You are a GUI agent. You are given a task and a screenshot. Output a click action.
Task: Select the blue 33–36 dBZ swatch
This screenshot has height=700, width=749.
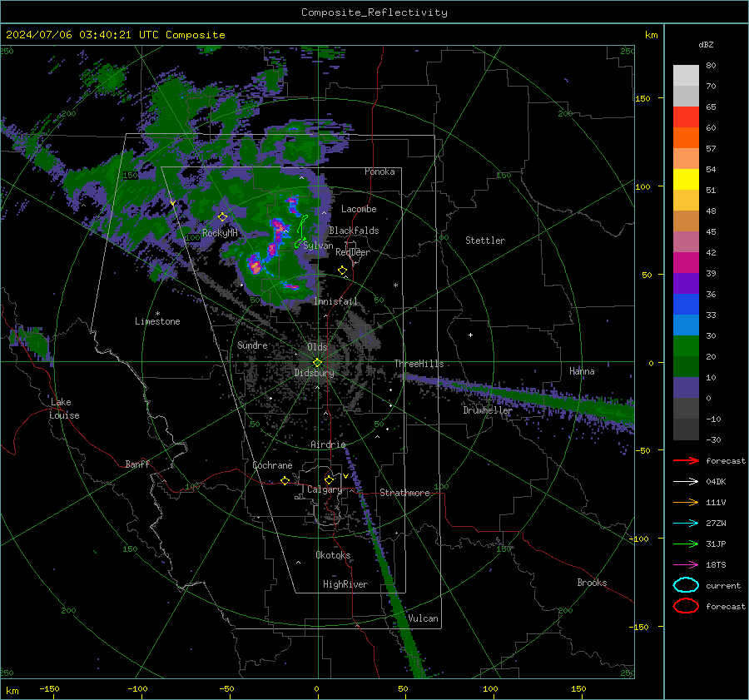tap(686, 304)
